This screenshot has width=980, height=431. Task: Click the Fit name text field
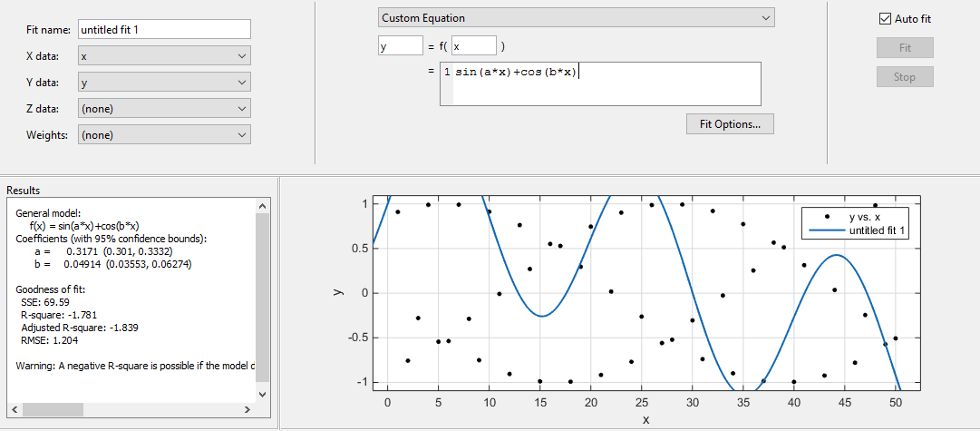click(164, 29)
